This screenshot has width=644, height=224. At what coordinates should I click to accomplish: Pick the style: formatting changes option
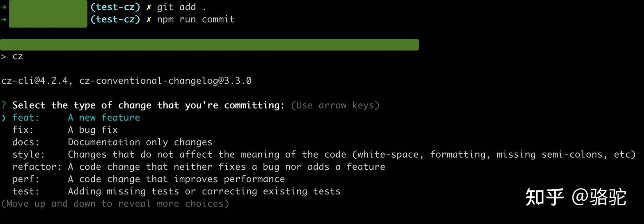324,155
